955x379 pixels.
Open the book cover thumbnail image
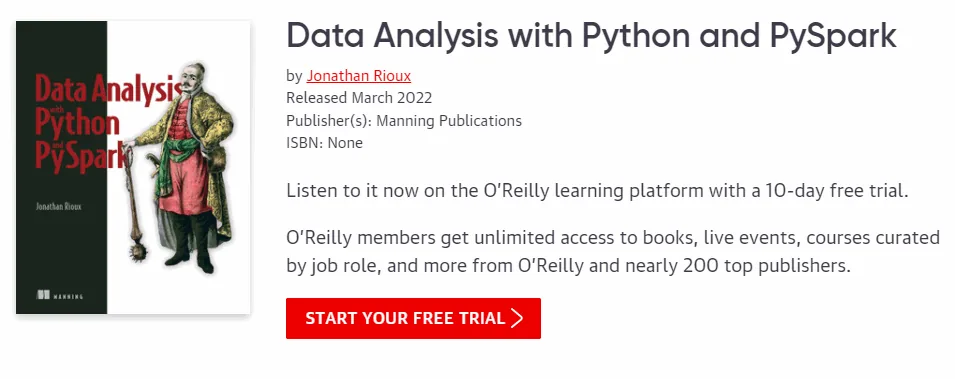click(133, 167)
